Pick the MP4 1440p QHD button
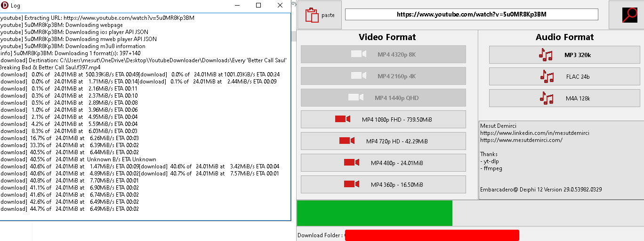This screenshot has height=241, width=644. (383, 98)
